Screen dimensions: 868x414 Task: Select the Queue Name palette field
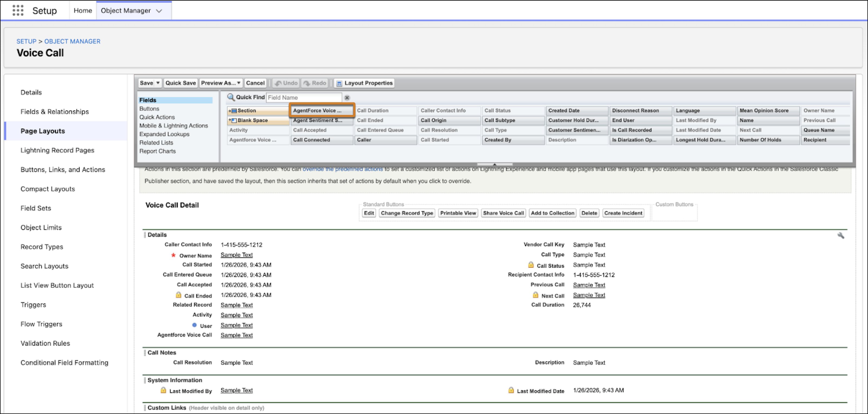coord(825,130)
